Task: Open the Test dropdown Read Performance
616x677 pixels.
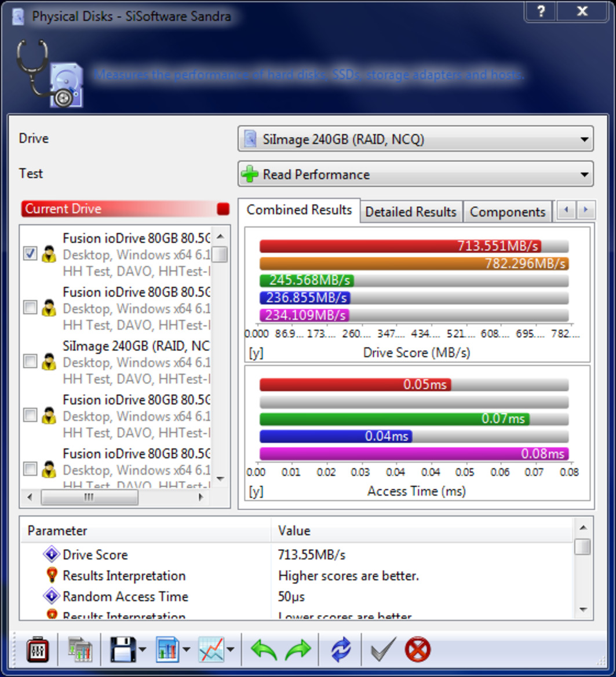Action: (x=415, y=174)
